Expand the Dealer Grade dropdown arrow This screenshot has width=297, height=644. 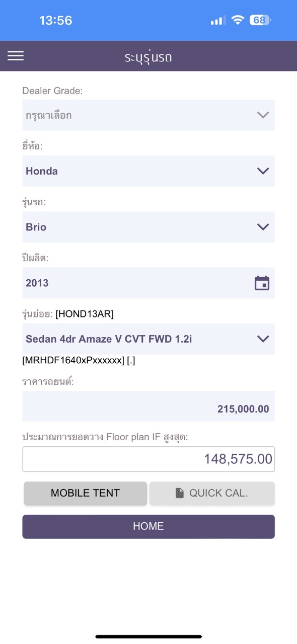[263, 115]
